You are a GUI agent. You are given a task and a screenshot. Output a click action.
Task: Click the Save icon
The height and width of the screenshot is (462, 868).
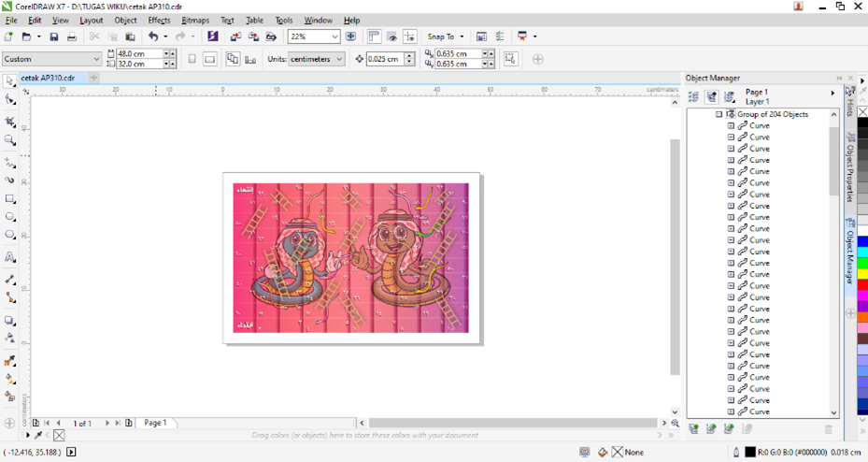[x=53, y=36]
